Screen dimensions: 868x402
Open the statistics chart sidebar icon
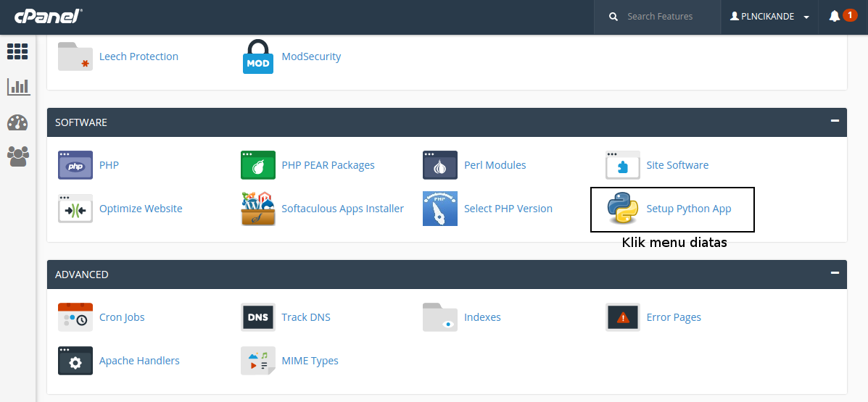click(x=18, y=87)
